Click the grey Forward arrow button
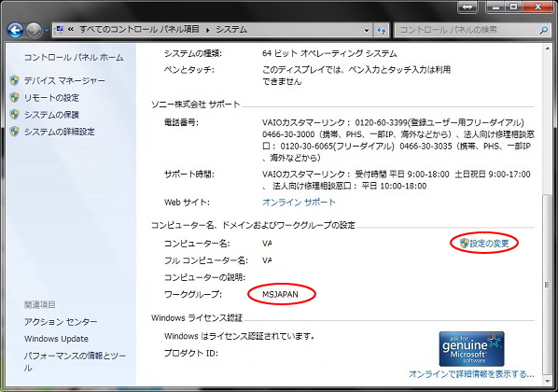The image size is (558, 392). tap(34, 30)
